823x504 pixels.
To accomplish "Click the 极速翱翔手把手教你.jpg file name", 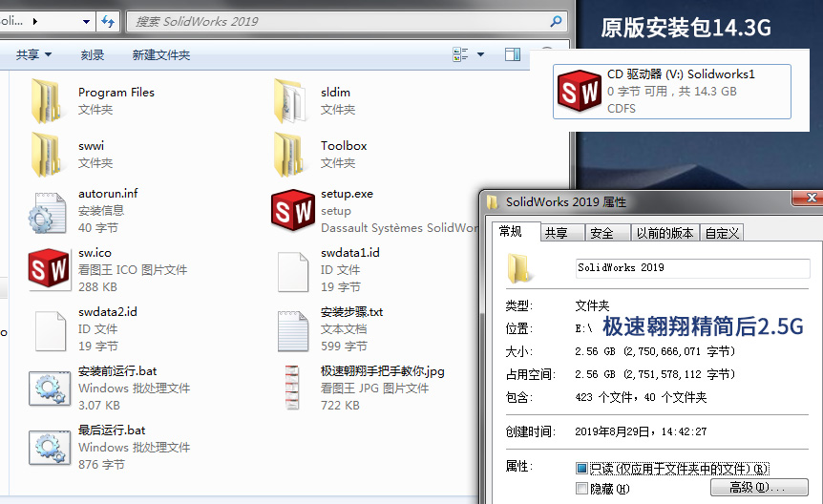I will (x=383, y=371).
